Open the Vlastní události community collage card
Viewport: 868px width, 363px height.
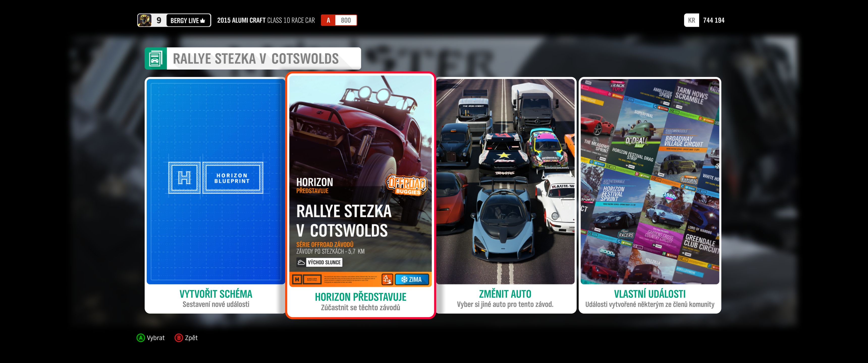pos(650,195)
